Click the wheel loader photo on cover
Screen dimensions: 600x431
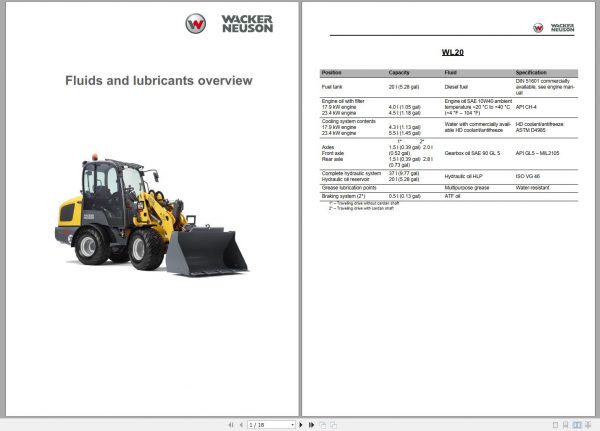pos(152,215)
